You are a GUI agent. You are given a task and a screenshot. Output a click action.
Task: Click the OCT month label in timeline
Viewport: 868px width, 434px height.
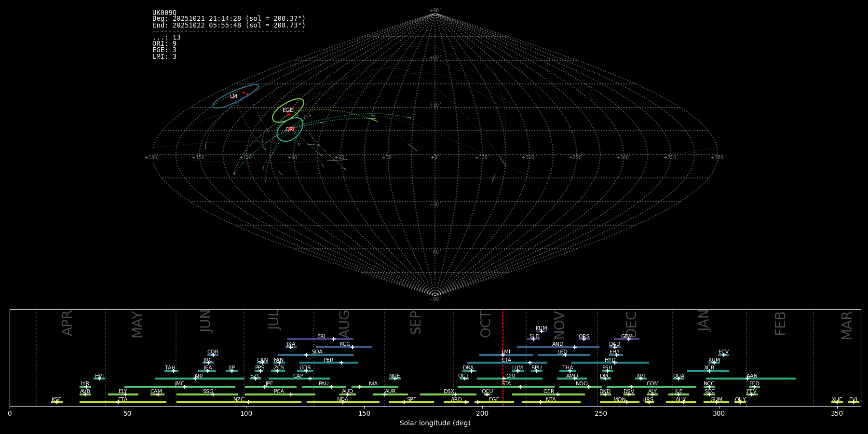(x=486, y=324)
